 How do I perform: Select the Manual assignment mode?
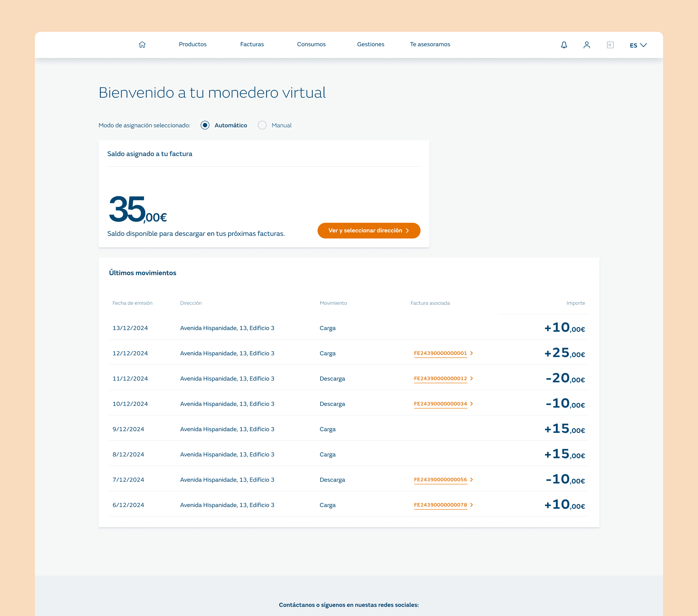click(x=262, y=125)
